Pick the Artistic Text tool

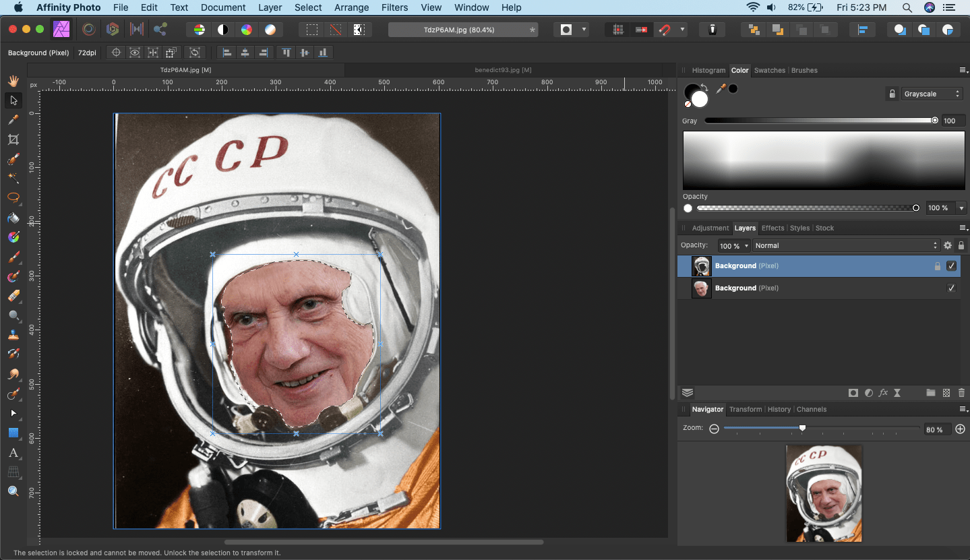tap(13, 452)
